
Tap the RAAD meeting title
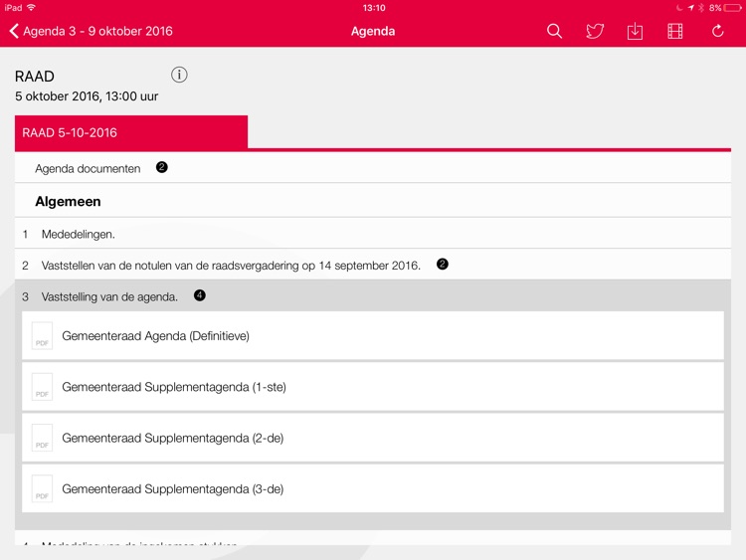34,77
